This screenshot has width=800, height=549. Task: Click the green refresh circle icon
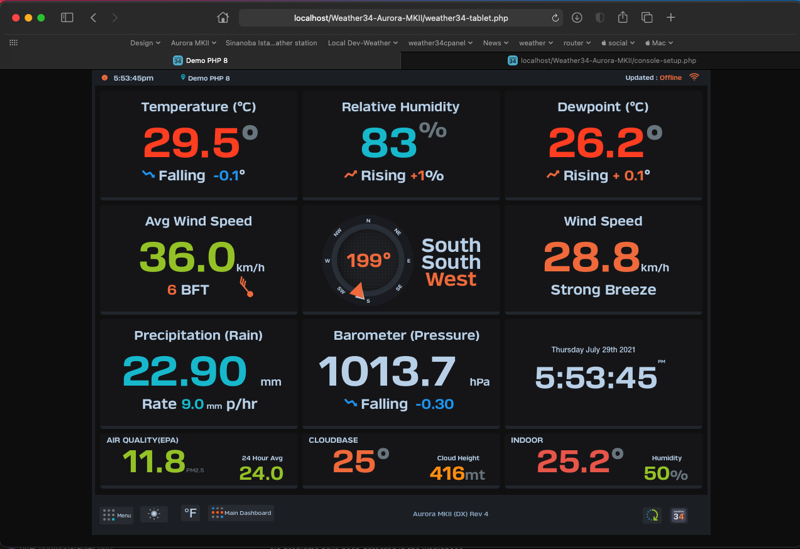tap(653, 515)
